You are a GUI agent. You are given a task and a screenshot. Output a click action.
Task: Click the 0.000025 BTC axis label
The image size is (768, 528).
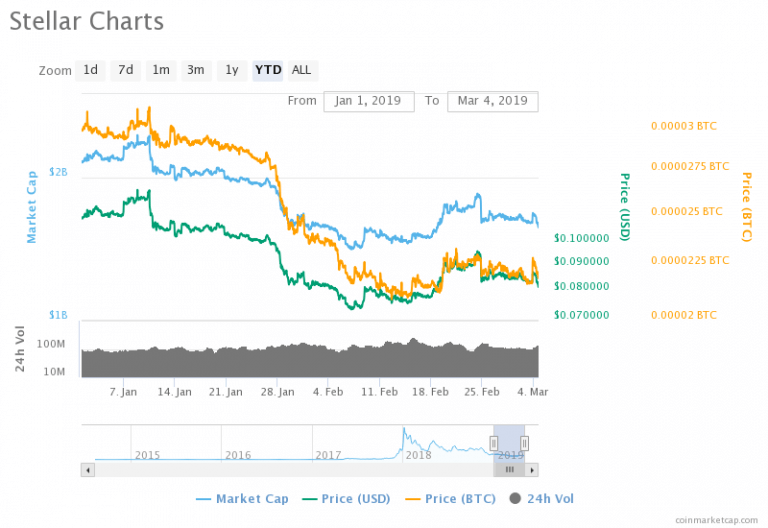[687, 212]
